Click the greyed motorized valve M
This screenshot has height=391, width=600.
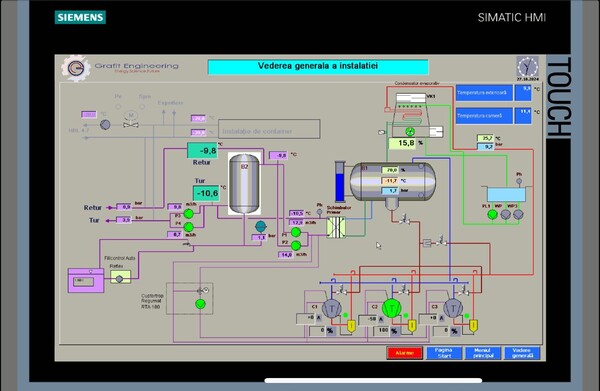pyautogui.click(x=131, y=119)
